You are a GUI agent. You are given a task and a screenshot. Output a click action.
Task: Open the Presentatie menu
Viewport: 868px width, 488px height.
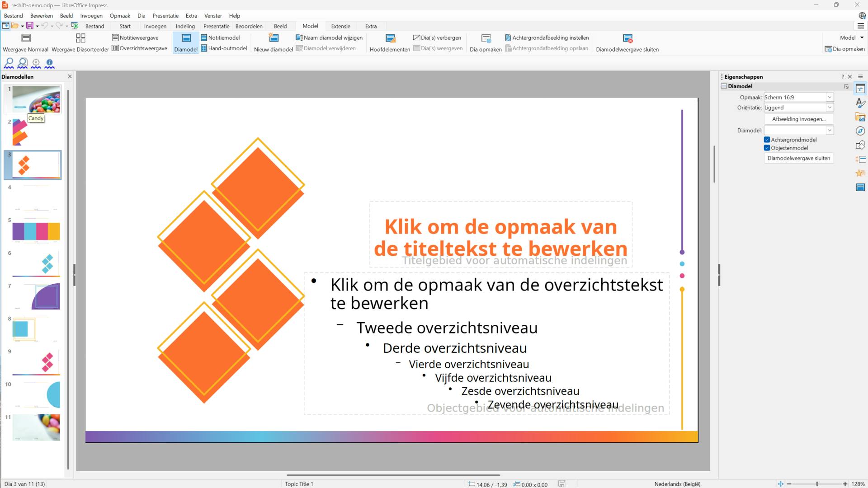point(165,15)
